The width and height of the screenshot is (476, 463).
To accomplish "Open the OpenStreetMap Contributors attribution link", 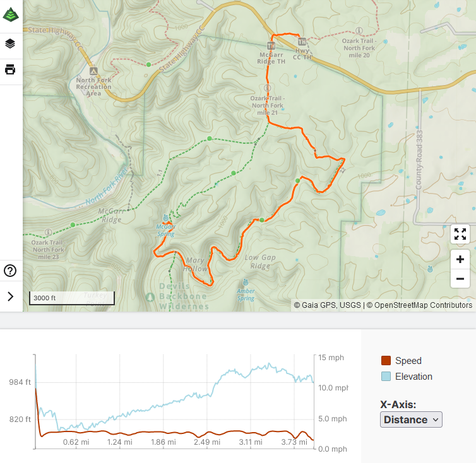I will point(423,305).
